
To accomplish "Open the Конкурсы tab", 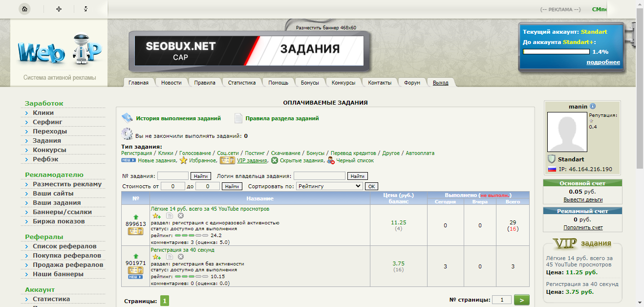I will click(343, 83).
